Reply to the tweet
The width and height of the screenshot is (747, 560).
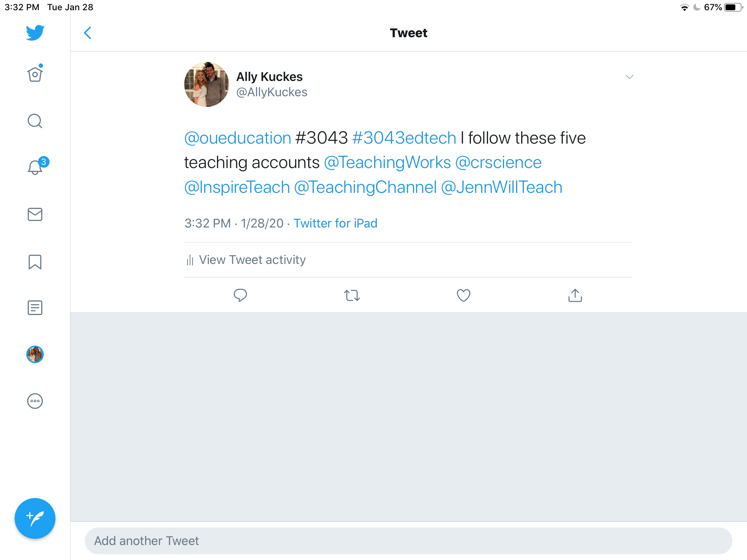240,295
